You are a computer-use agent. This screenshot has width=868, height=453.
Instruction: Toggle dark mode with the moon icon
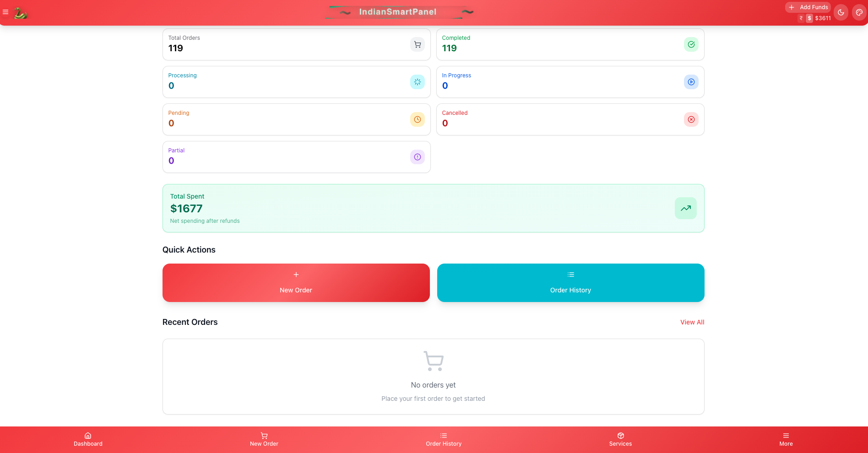[841, 13]
